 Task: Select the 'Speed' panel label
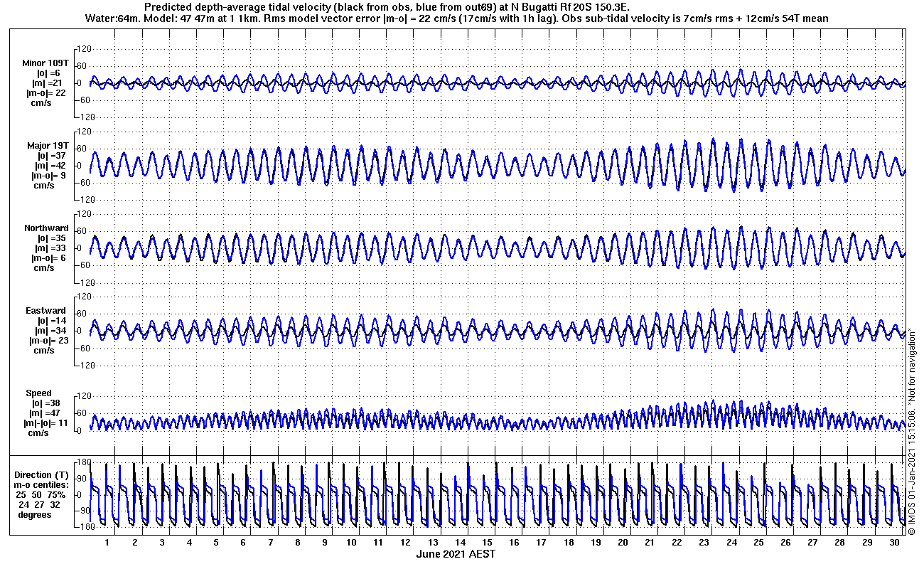pyautogui.click(x=38, y=393)
